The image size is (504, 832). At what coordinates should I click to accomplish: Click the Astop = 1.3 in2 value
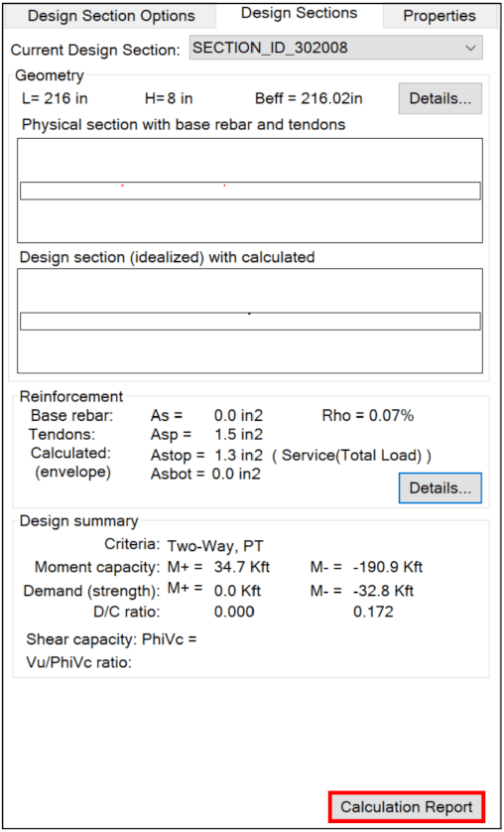[206, 456]
